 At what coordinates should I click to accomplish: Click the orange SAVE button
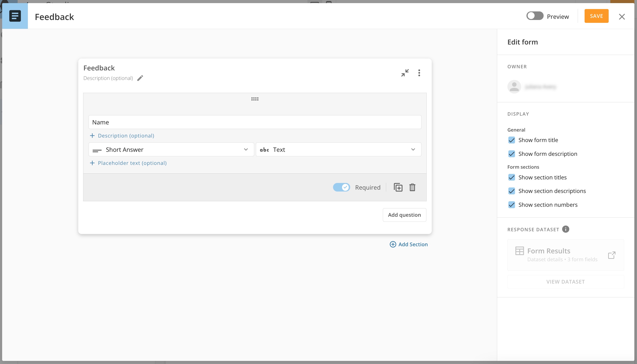[596, 16]
